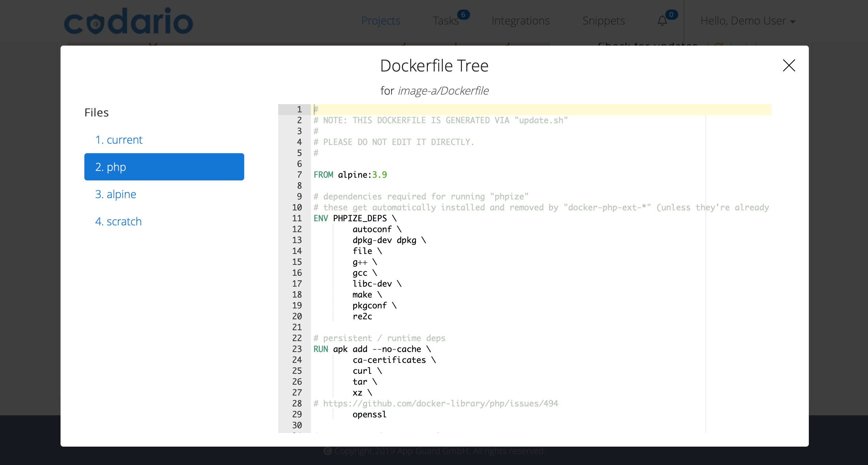Select the '2. php' file entry
Image resolution: width=868 pixels, height=465 pixels.
tap(164, 167)
